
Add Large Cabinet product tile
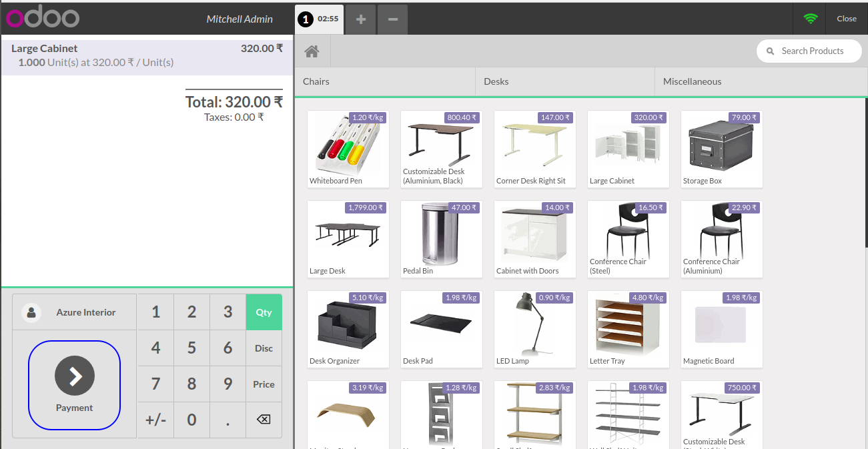click(x=628, y=149)
